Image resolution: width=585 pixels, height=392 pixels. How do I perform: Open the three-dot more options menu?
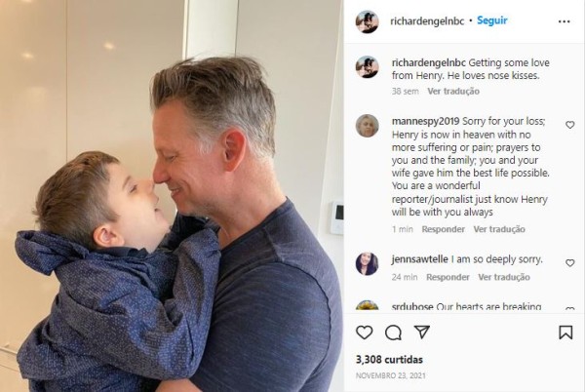(565, 21)
